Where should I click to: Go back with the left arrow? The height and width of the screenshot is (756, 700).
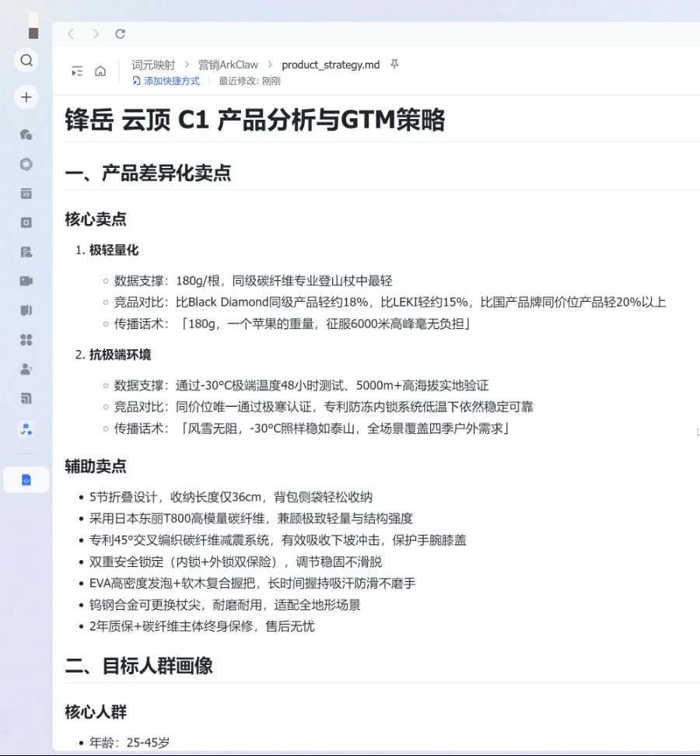tap(72, 33)
